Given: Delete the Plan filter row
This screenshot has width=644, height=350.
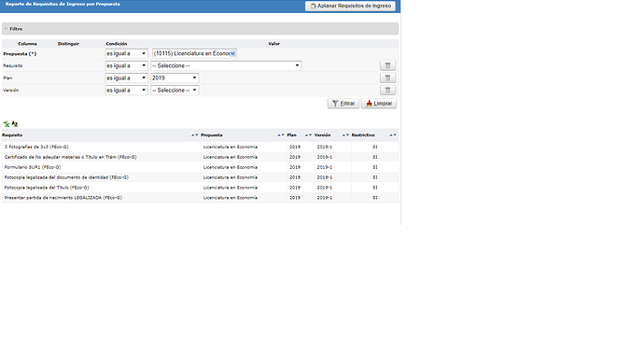Looking at the screenshot, I should click(387, 78).
